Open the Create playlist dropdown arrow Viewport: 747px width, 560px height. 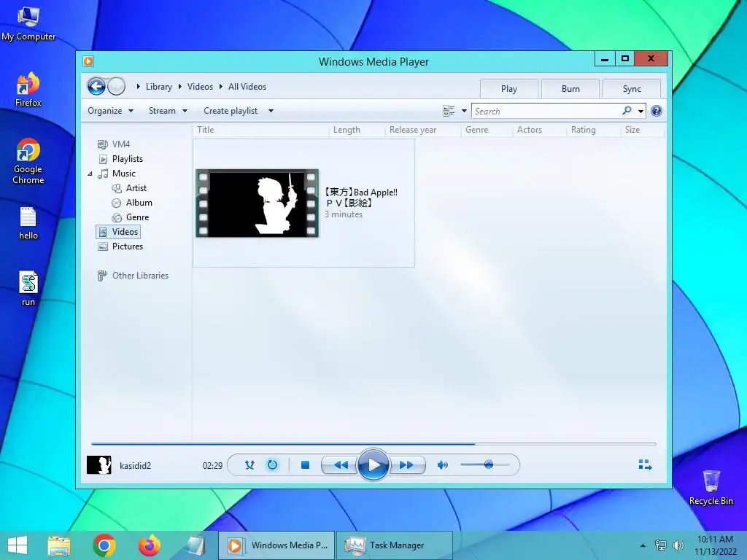271,111
